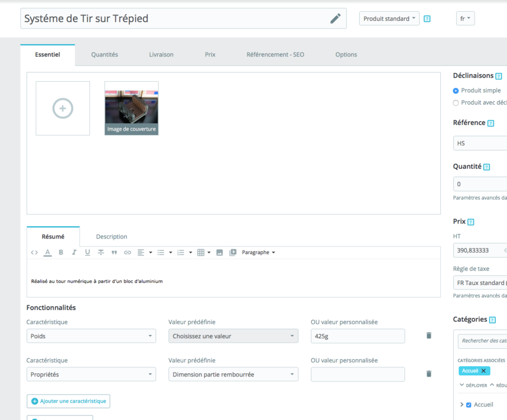Open the Essentiel tab
507x420 pixels.
[48, 55]
